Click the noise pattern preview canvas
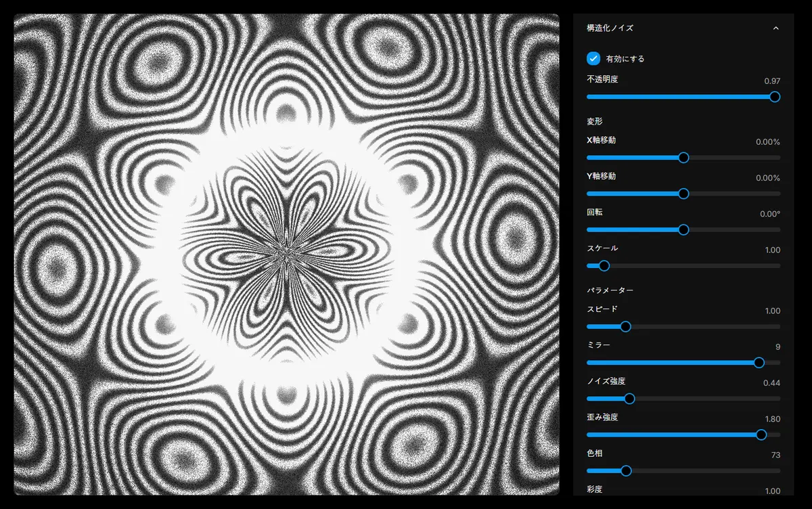Image resolution: width=812 pixels, height=509 pixels. coord(284,254)
